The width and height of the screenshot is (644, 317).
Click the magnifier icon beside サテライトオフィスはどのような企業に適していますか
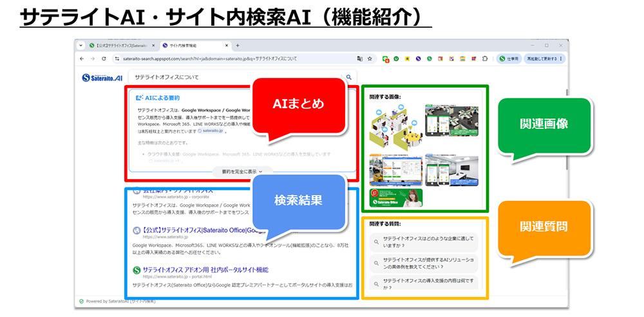(376, 242)
